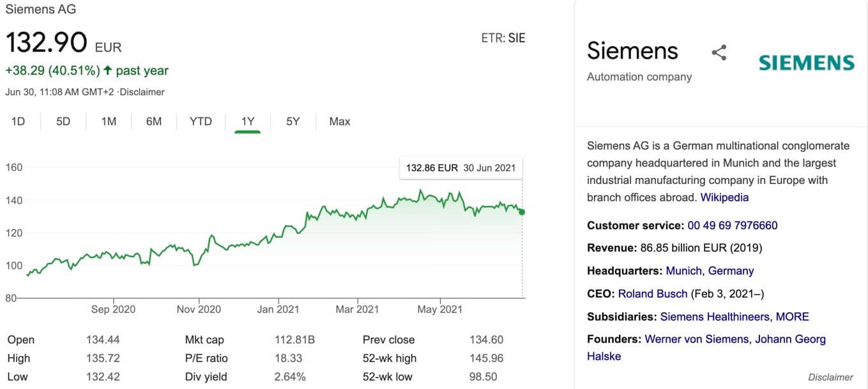This screenshot has width=868, height=389.
Task: Open the Siemens logo image
Action: tap(806, 63)
